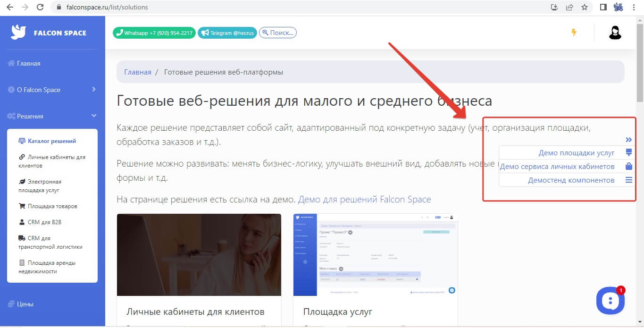Click the Falcon Space bird logo
Viewport: 644px width, 328px height.
point(19,32)
